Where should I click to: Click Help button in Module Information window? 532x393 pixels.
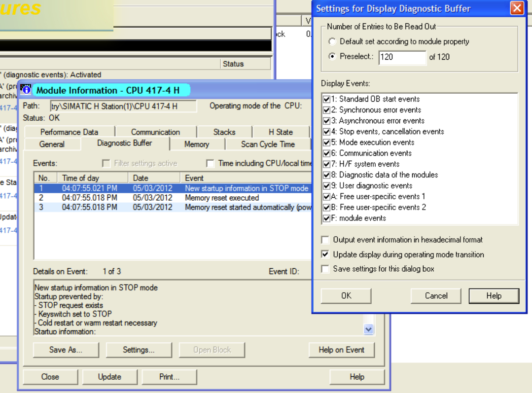(x=357, y=377)
